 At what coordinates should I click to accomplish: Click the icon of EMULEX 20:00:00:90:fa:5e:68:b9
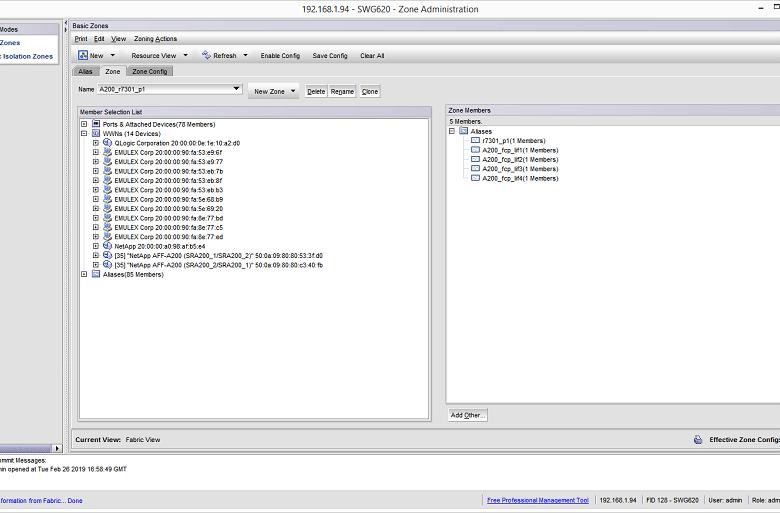tap(107, 199)
